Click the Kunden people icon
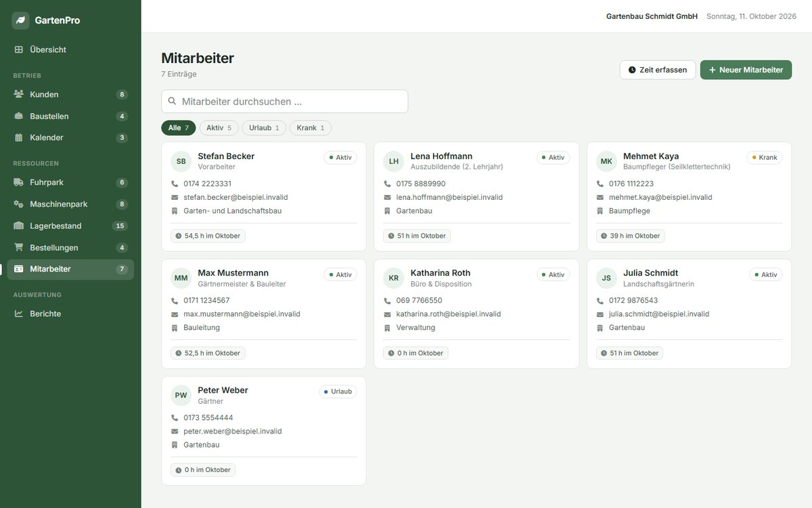 (x=19, y=94)
